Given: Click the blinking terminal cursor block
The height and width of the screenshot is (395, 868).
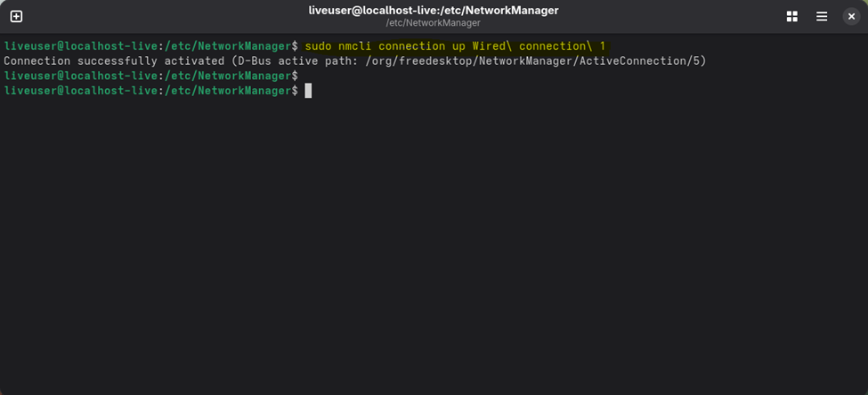Looking at the screenshot, I should point(308,91).
